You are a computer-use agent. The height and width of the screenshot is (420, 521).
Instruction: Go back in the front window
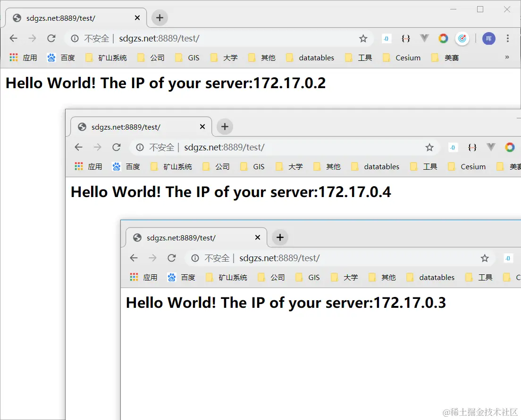pos(134,258)
